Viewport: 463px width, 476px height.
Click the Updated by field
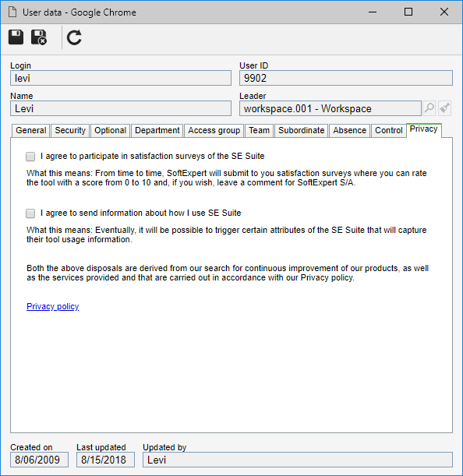click(x=298, y=460)
